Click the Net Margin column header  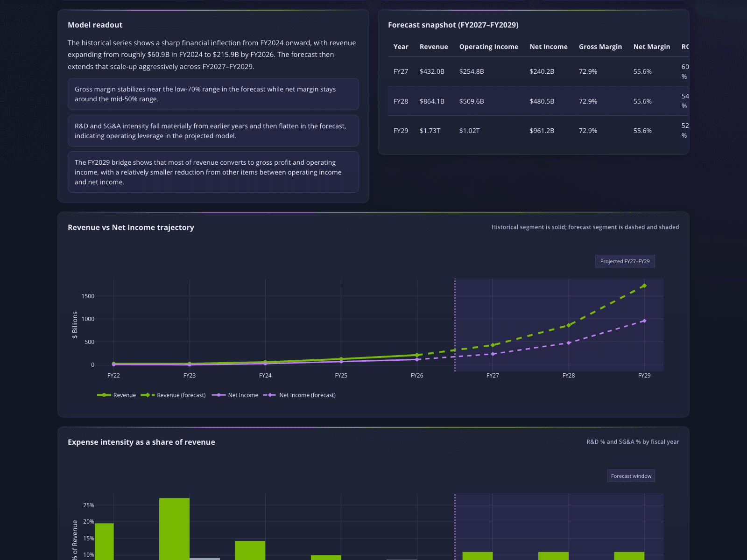(652, 47)
